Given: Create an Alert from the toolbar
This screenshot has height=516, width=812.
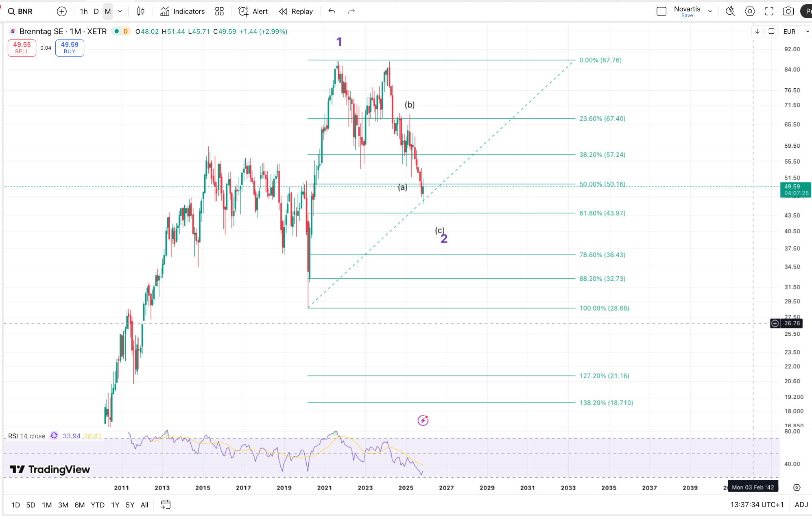Looking at the screenshot, I should (x=253, y=11).
